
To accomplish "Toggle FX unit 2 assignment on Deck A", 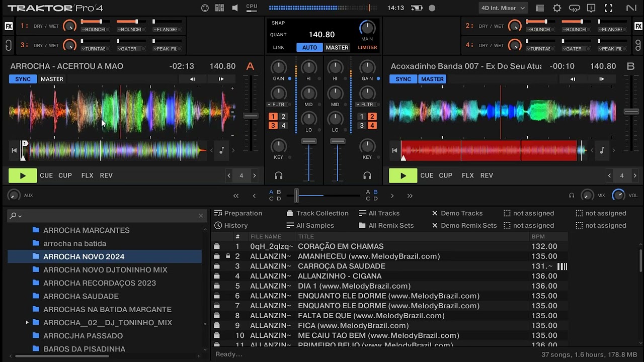I will click(283, 116).
